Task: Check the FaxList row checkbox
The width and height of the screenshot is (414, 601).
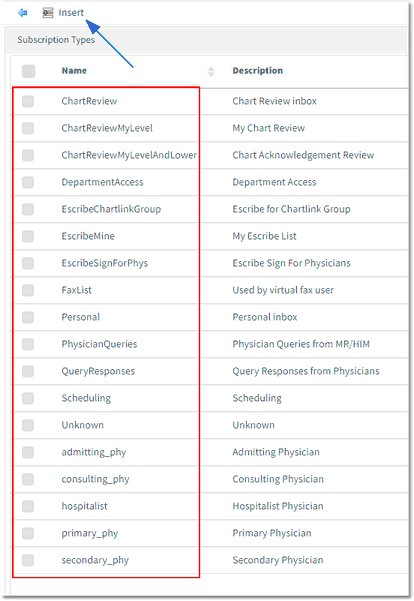Action: coord(28,290)
